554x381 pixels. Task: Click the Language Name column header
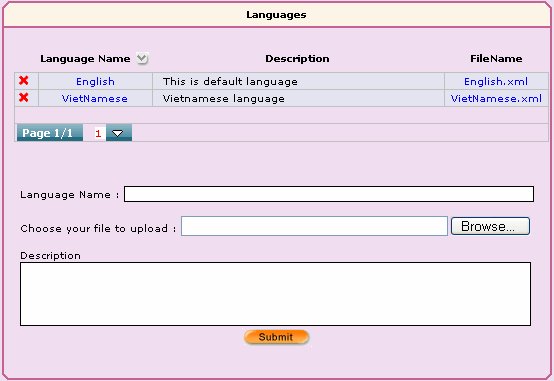[85, 59]
